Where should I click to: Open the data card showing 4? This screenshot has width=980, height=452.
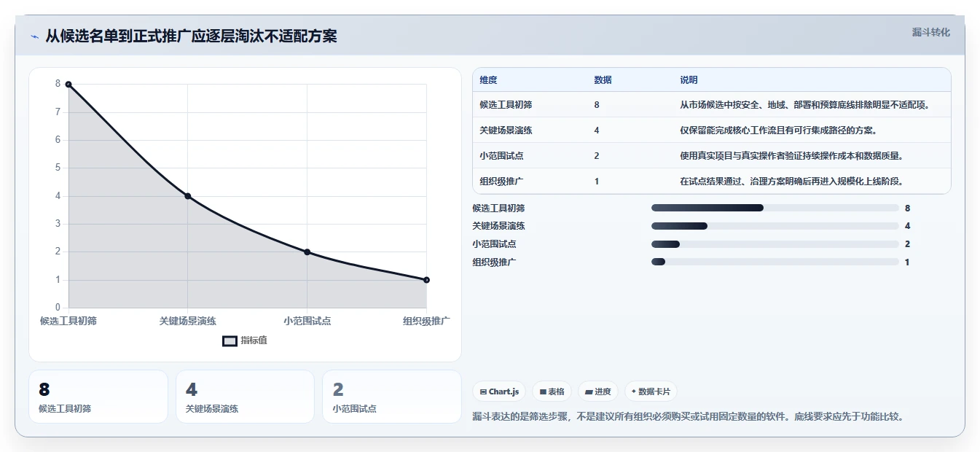click(245, 397)
